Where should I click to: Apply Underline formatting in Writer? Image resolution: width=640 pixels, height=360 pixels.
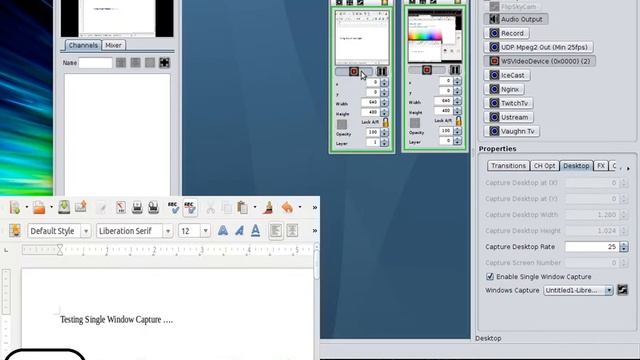pos(256,231)
